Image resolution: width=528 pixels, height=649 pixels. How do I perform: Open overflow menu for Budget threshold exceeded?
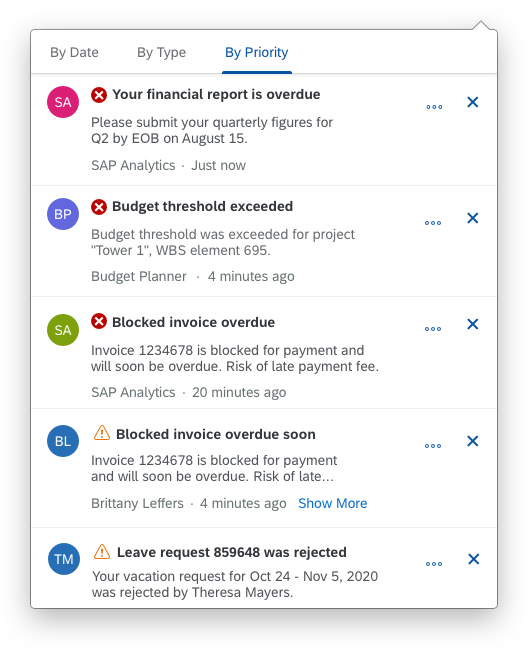coord(433,223)
